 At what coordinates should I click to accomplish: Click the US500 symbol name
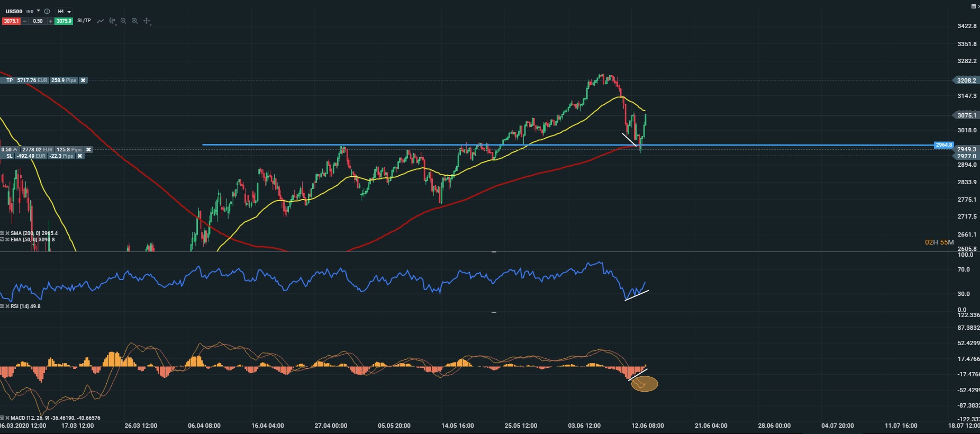pos(14,11)
